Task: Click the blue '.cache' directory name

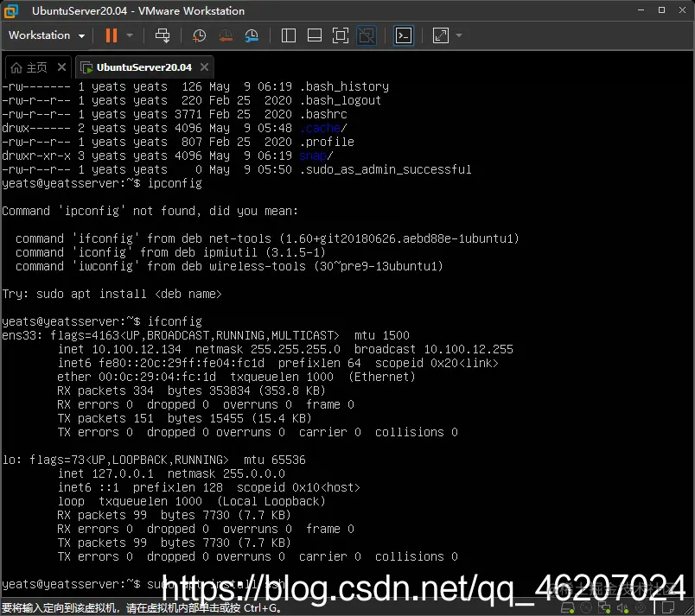Action: [x=320, y=128]
